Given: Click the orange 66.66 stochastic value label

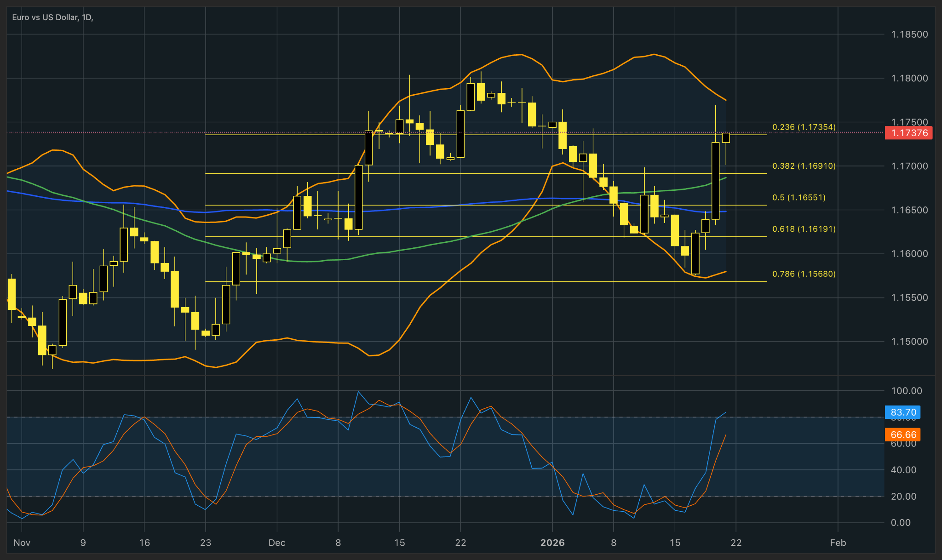Looking at the screenshot, I should (x=903, y=435).
